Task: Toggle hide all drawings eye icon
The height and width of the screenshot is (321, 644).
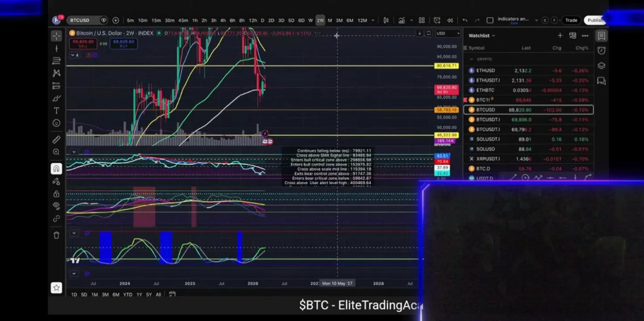Action: pyautogui.click(x=56, y=206)
